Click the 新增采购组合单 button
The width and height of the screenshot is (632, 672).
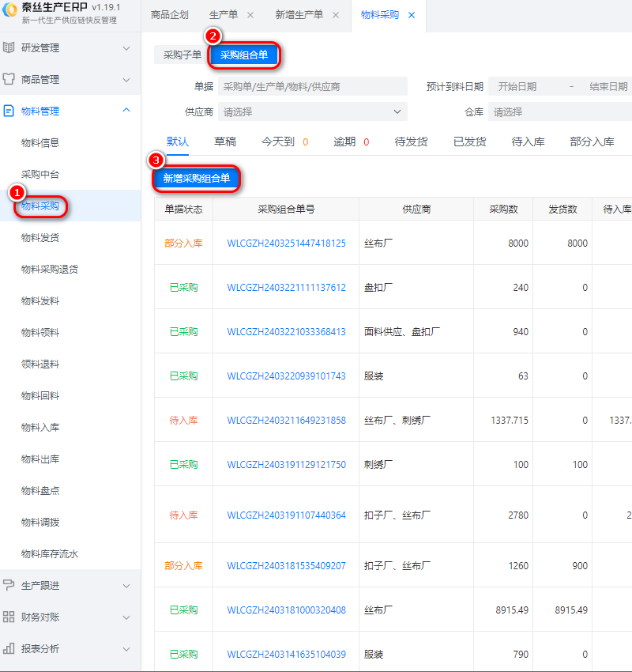click(196, 179)
